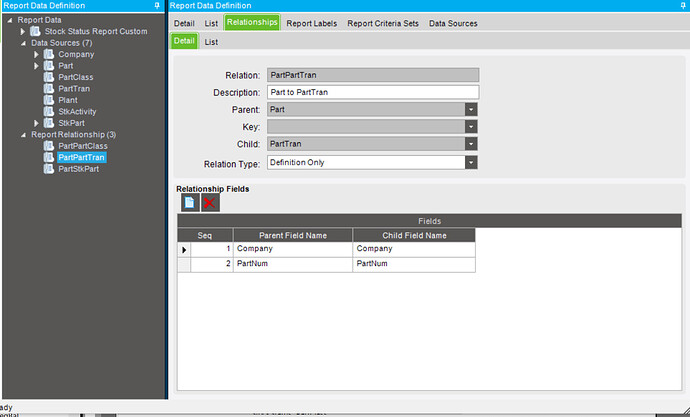690x417 pixels.
Task: Select the row 2 selector cell
Action: (184, 264)
